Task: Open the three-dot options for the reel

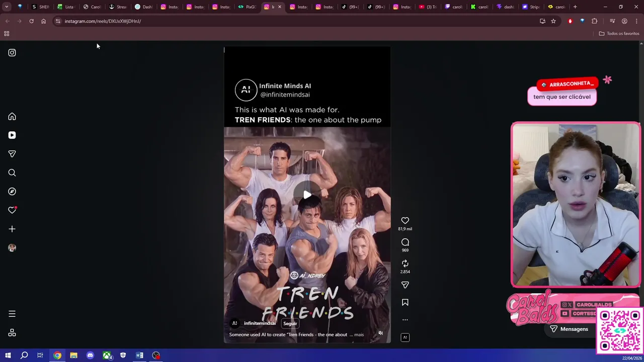Action: pos(405,320)
